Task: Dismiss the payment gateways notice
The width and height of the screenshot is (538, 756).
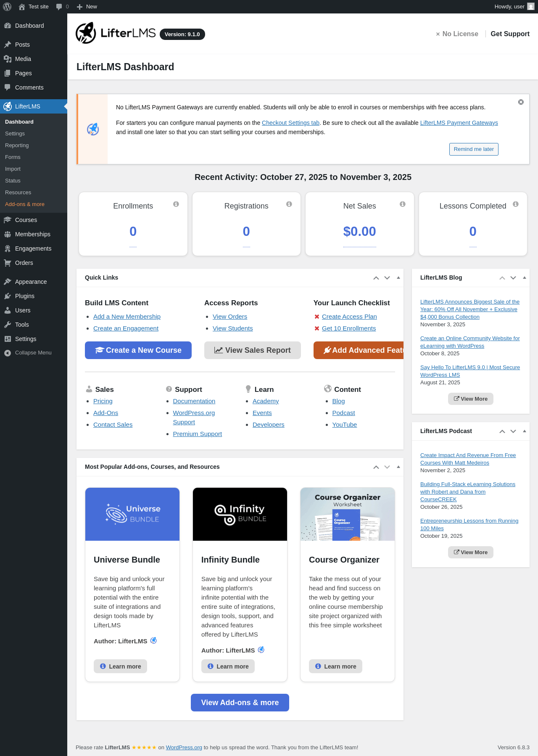Action: [521, 102]
